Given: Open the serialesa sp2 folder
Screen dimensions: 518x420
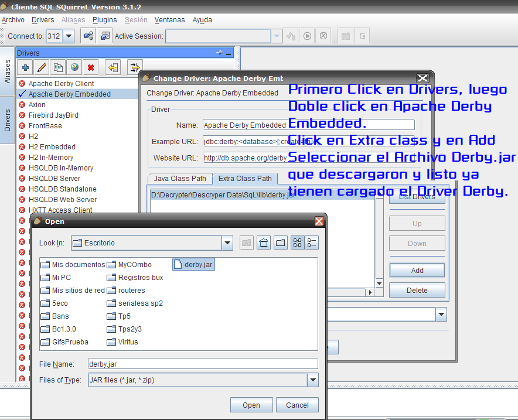Looking at the screenshot, I should (135, 303).
